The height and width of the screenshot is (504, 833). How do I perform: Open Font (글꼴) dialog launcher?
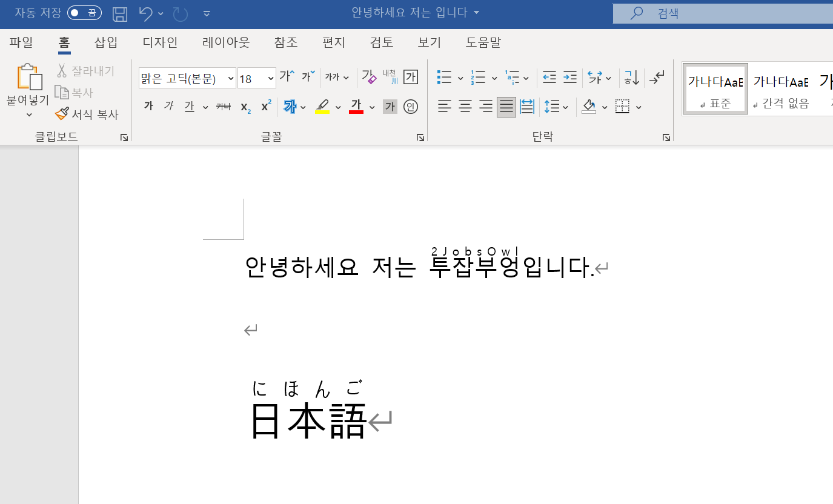(420, 138)
